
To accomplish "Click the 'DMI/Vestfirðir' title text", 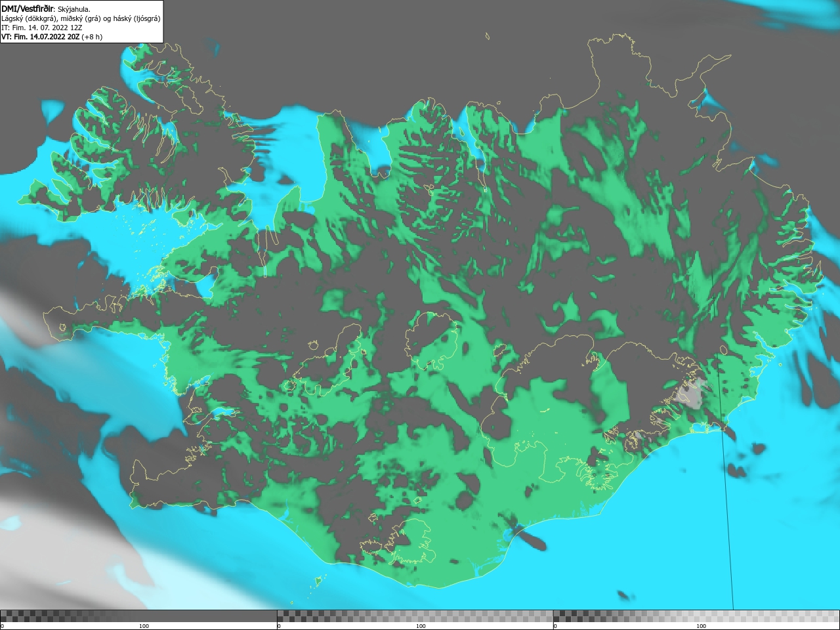I will coord(28,9).
